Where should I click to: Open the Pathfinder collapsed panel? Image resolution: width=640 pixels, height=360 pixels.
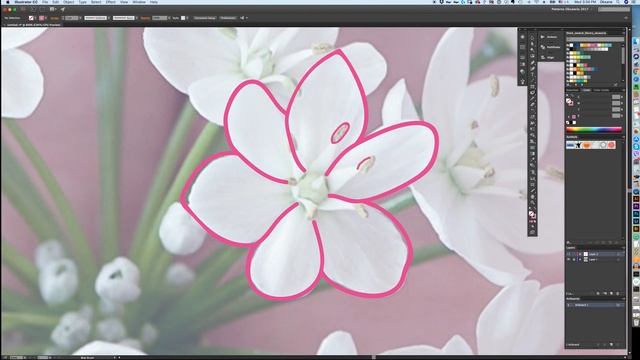coord(550,47)
